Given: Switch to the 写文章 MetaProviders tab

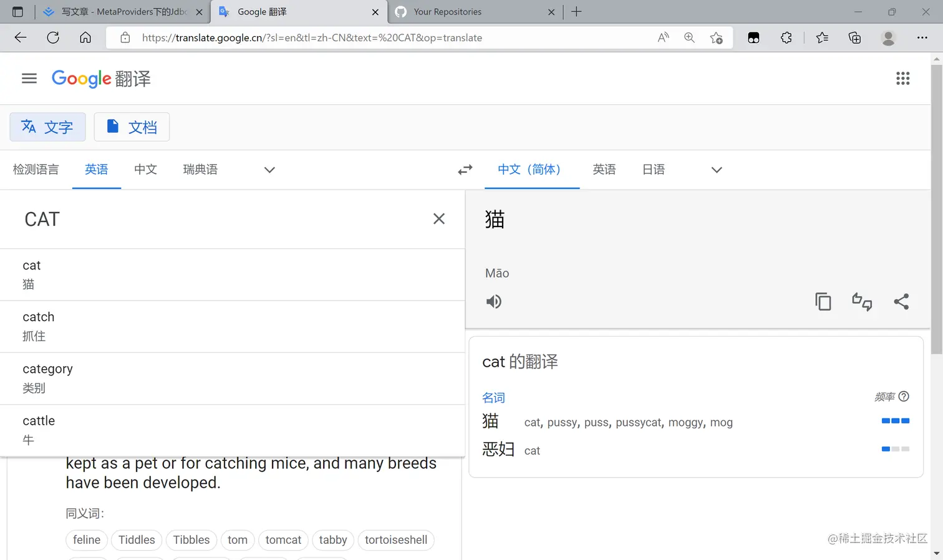Looking at the screenshot, I should [123, 12].
